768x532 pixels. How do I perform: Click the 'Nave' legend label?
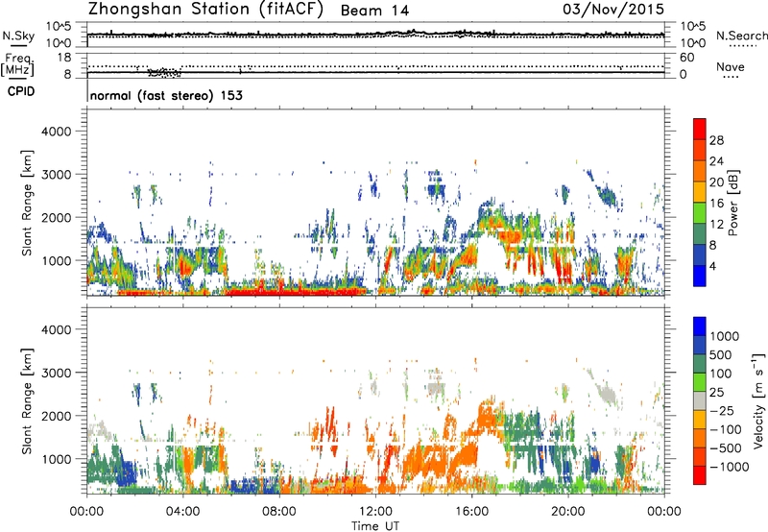click(x=731, y=66)
